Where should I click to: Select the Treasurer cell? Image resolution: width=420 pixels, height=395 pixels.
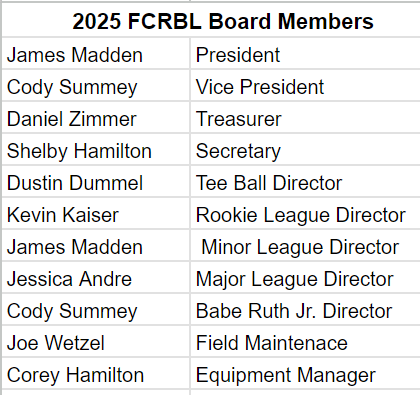305,118
